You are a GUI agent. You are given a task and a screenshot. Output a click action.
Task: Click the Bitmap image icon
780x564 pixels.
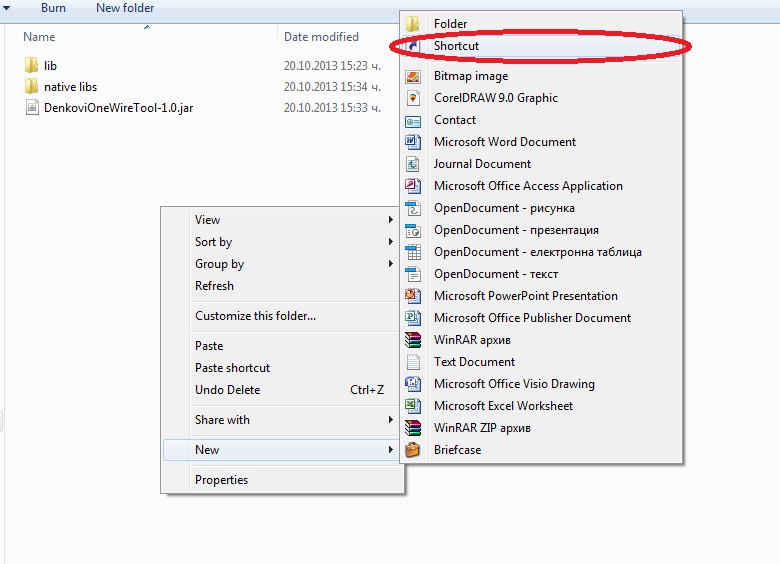(413, 76)
